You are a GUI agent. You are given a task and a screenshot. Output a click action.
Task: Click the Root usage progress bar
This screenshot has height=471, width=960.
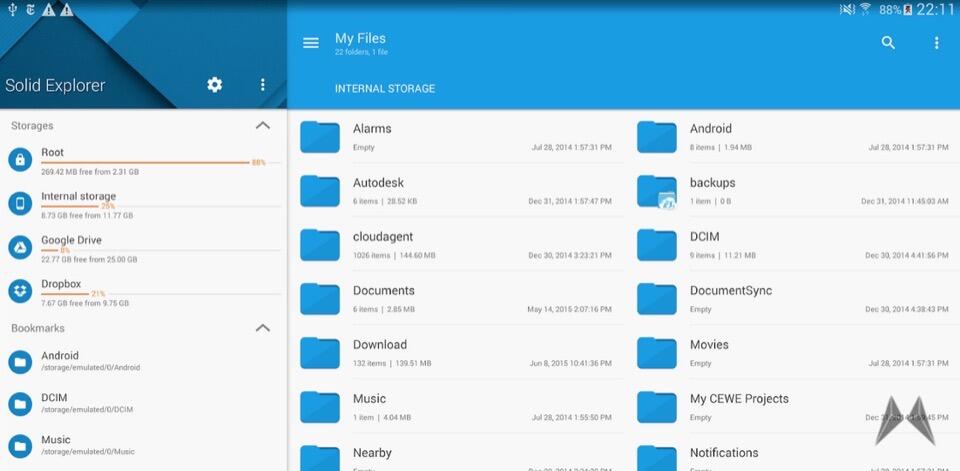(161, 163)
